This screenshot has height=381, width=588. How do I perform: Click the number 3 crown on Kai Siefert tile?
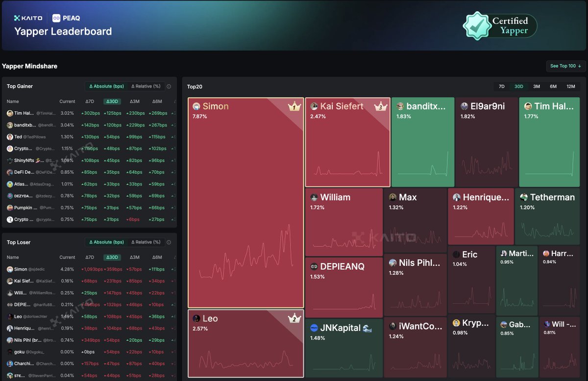[380, 106]
